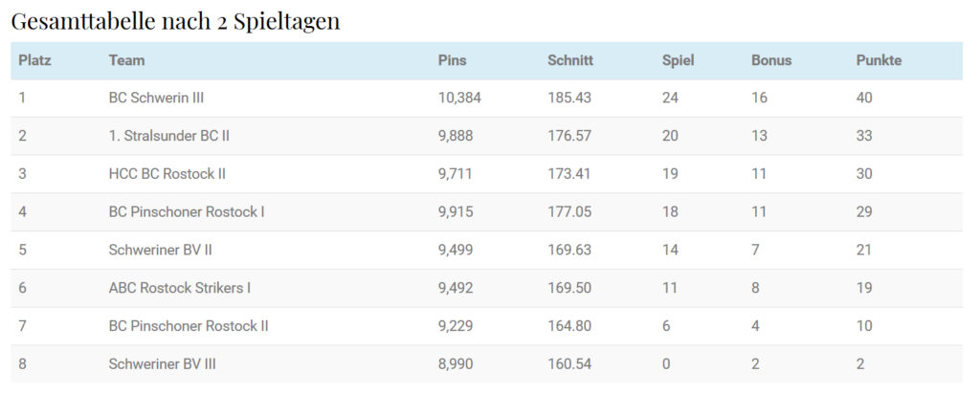Viewport: 980px width, 395px height.
Task: Click team 1. Stralsunder BC II
Action: (168, 136)
